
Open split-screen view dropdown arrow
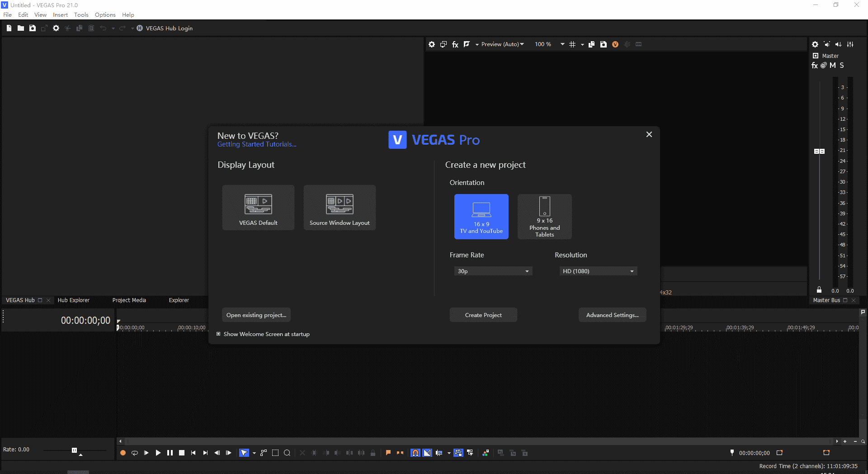coord(477,44)
